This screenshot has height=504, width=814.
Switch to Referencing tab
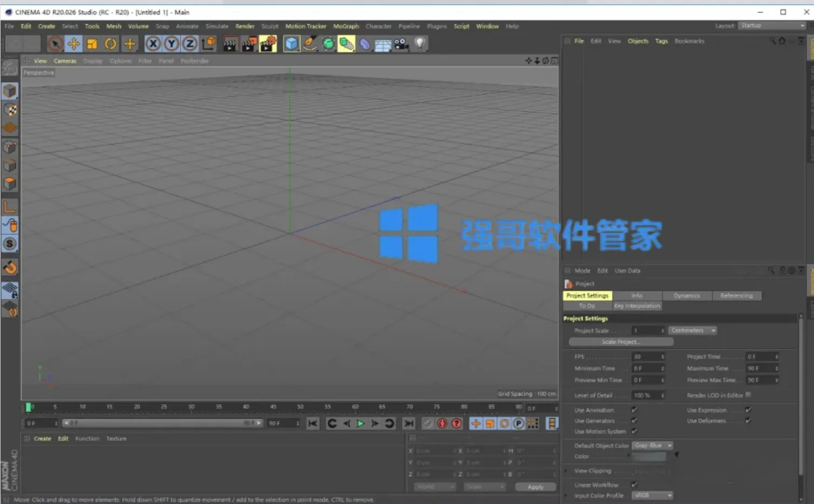pyautogui.click(x=736, y=295)
